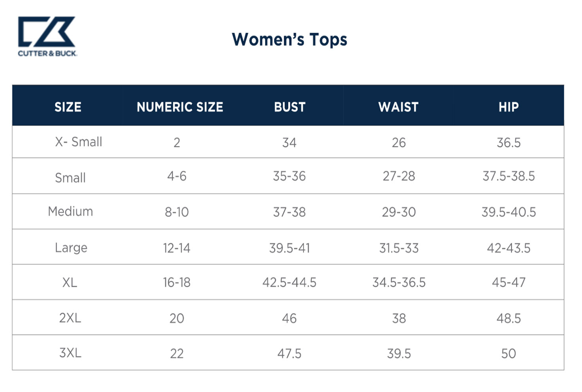The height and width of the screenshot is (392, 582).
Task: Select the Large size row label
Action: (x=71, y=248)
